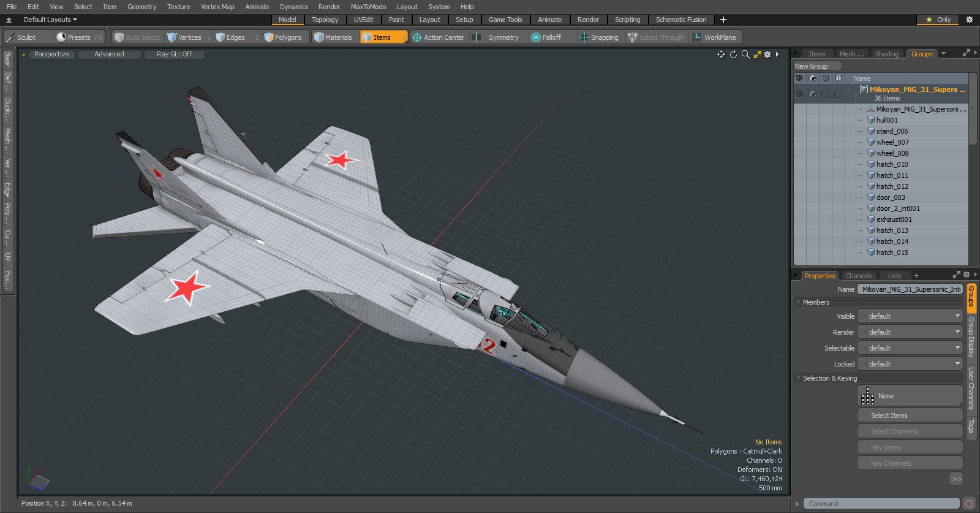Screen dimensions: 980x513
Task: Open Locked default dropdown
Action: coord(910,364)
